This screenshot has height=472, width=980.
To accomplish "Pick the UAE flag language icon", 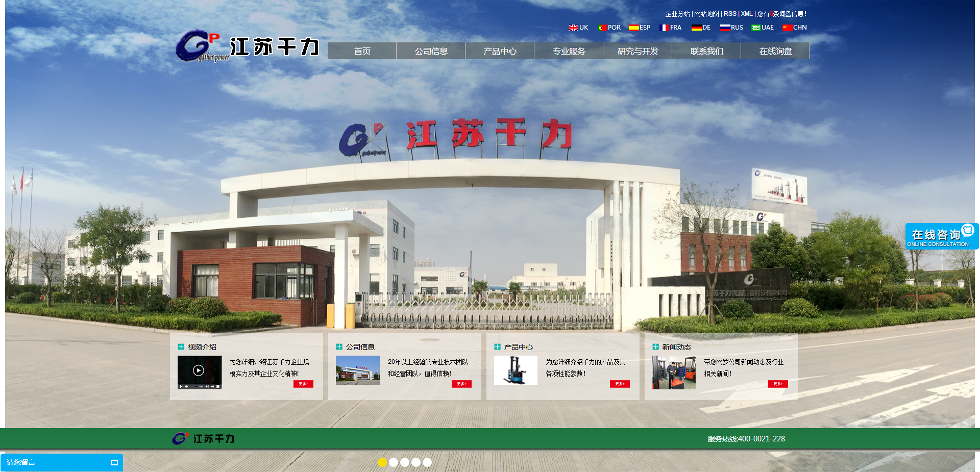I will coord(755,28).
